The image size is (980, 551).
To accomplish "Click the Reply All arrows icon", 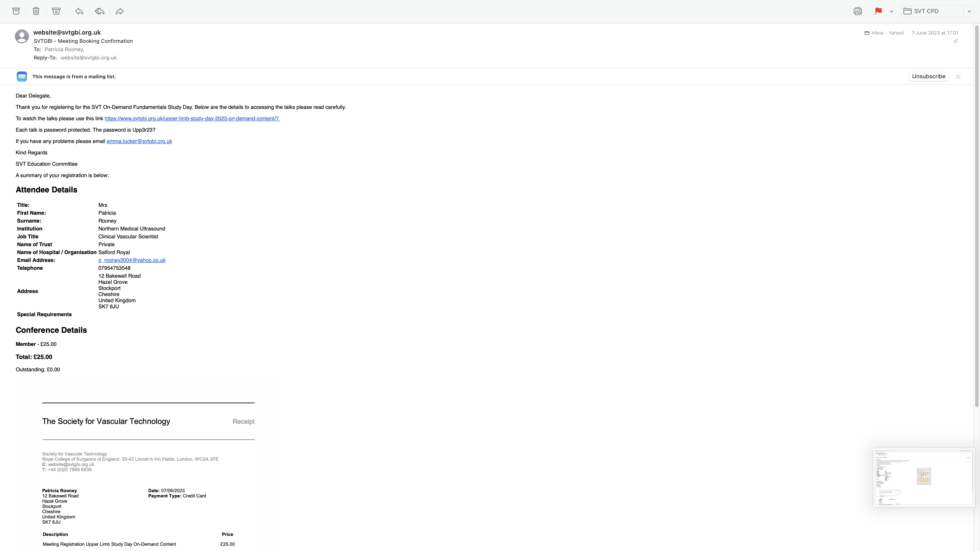I will [99, 11].
